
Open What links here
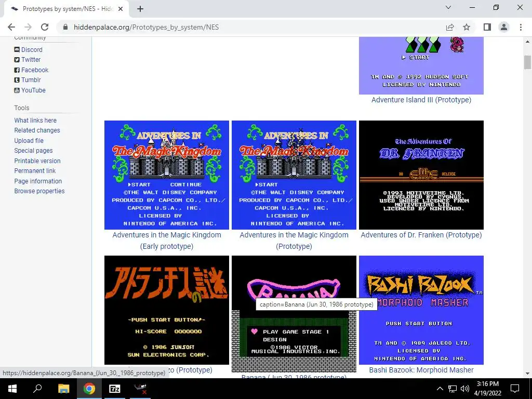(35, 121)
